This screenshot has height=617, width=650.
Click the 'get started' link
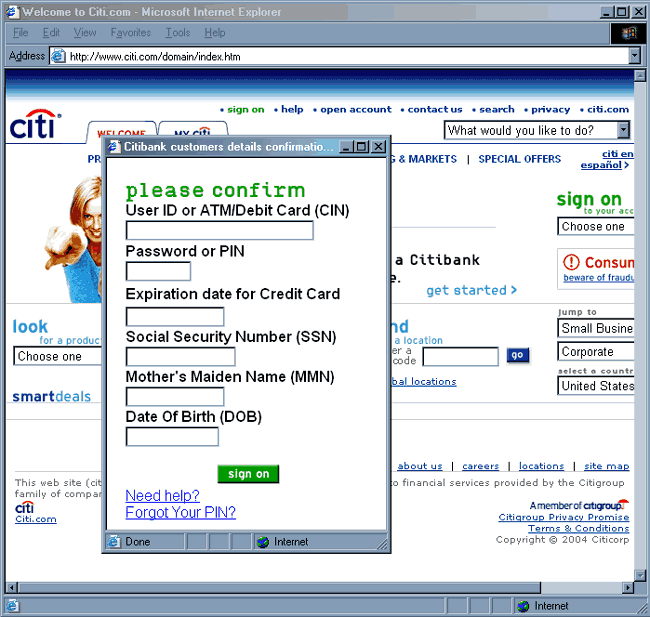[x=471, y=290]
